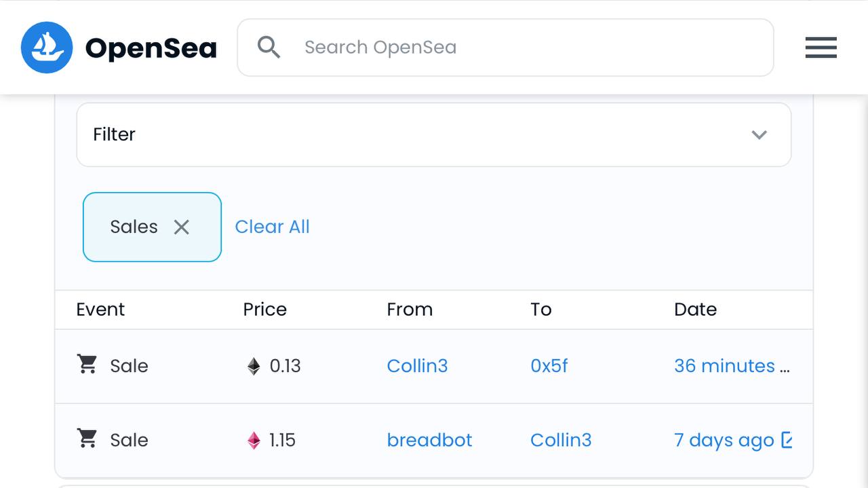Click the Clear All link
The height and width of the screenshot is (488, 868).
coord(272,227)
